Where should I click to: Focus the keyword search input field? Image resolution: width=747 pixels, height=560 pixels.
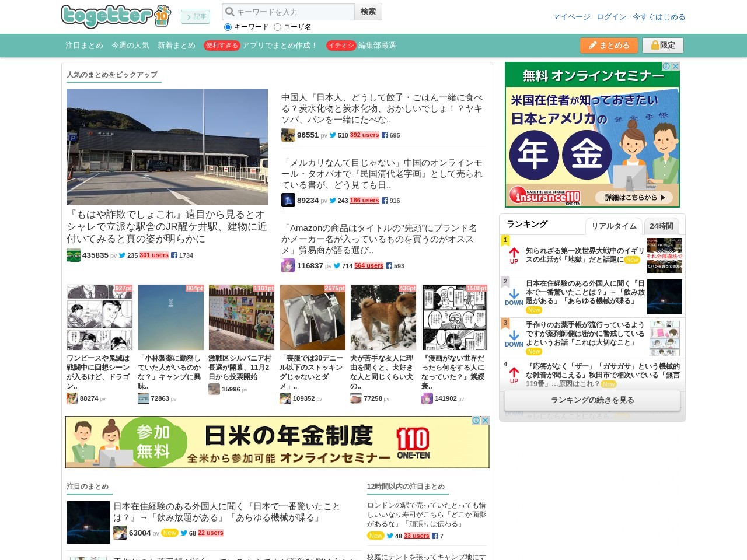click(x=288, y=12)
